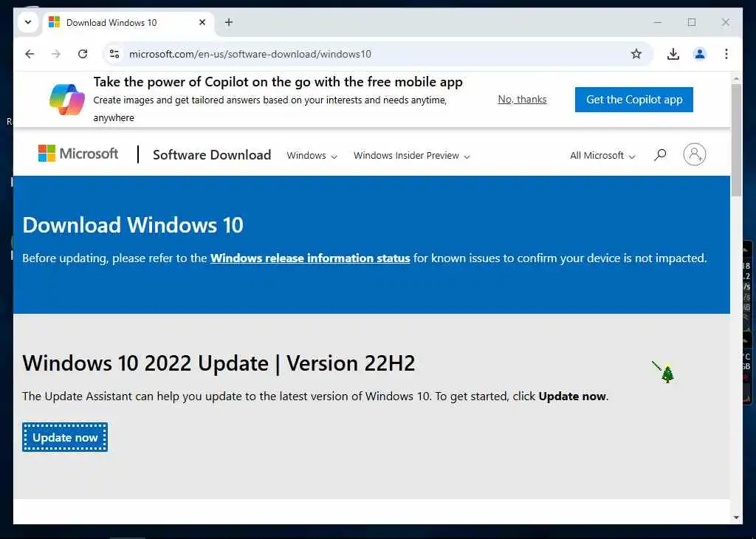Open the Chrome profile avatar
Screen dimensions: 756x539
point(700,54)
